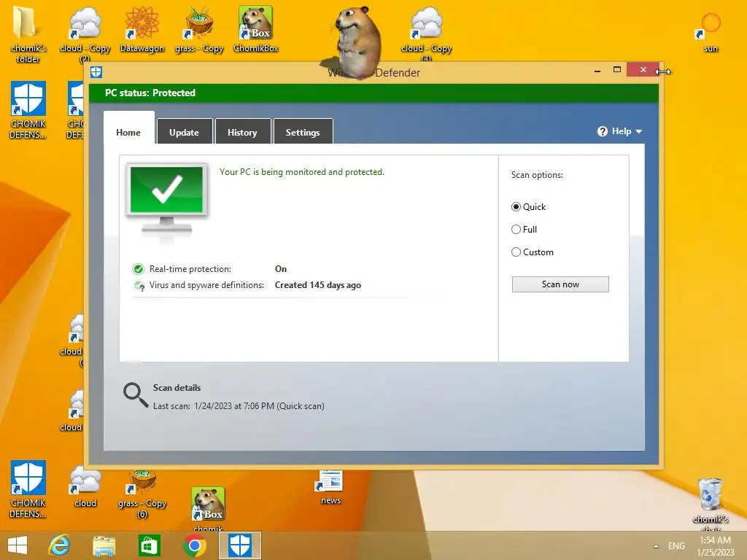Click the Defender window title bar icon
Screen dimensions: 747x560
coord(96,72)
